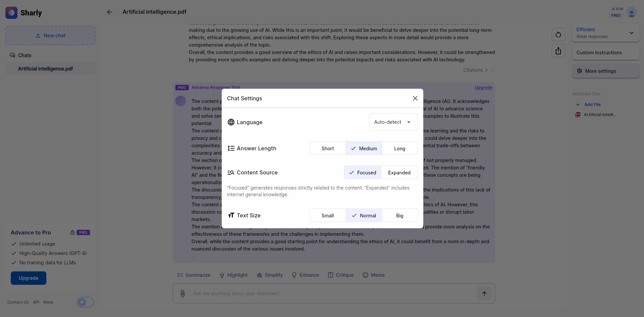Click the gear icon in More settings
The height and width of the screenshot is (317, 644).
(579, 71)
